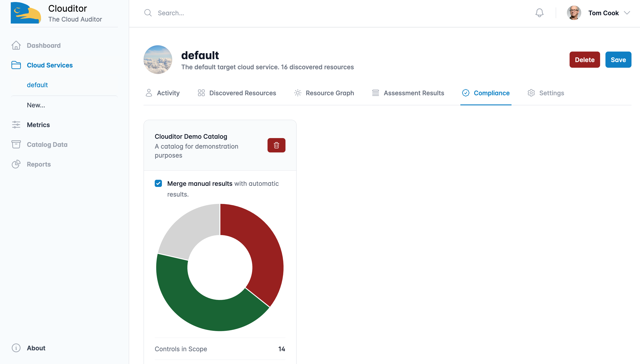The height and width of the screenshot is (364, 640).
Task: Open Dashboard via the home icon
Action: (16, 45)
